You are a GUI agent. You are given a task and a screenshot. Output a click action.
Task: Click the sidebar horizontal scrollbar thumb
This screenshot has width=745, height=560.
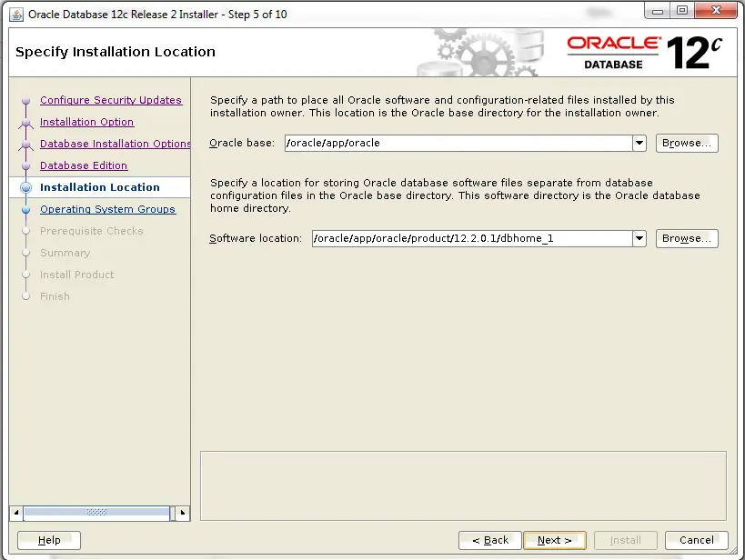point(97,512)
